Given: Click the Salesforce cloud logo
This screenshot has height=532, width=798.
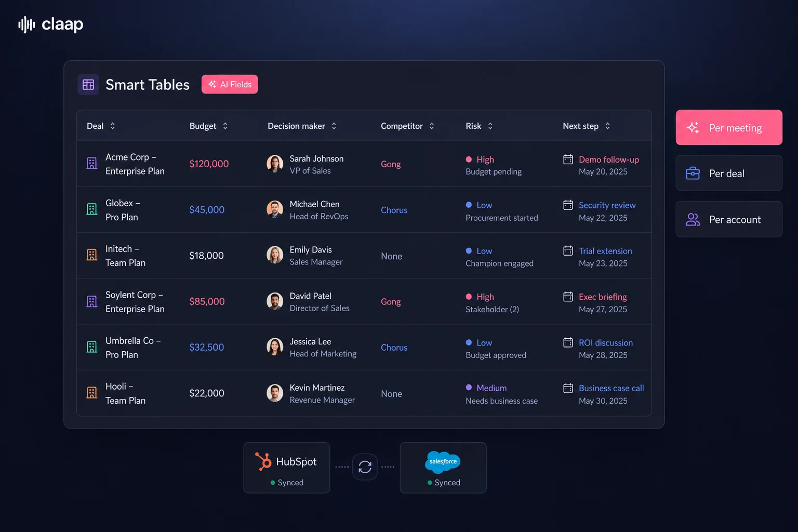Looking at the screenshot, I should (x=443, y=461).
